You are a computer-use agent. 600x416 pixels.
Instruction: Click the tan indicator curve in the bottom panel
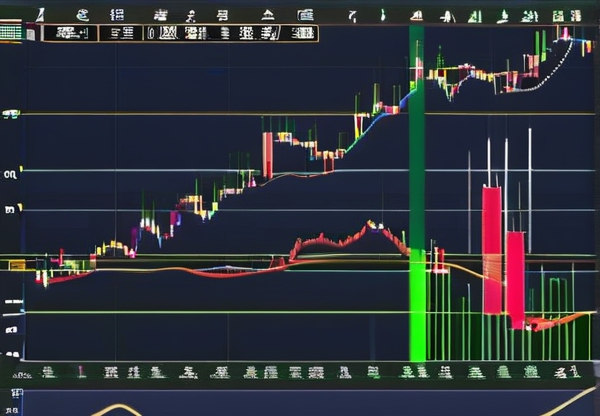(x=116, y=408)
